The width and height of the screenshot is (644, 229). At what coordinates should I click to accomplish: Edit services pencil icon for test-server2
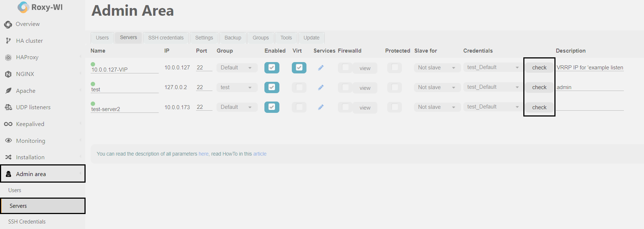click(321, 107)
